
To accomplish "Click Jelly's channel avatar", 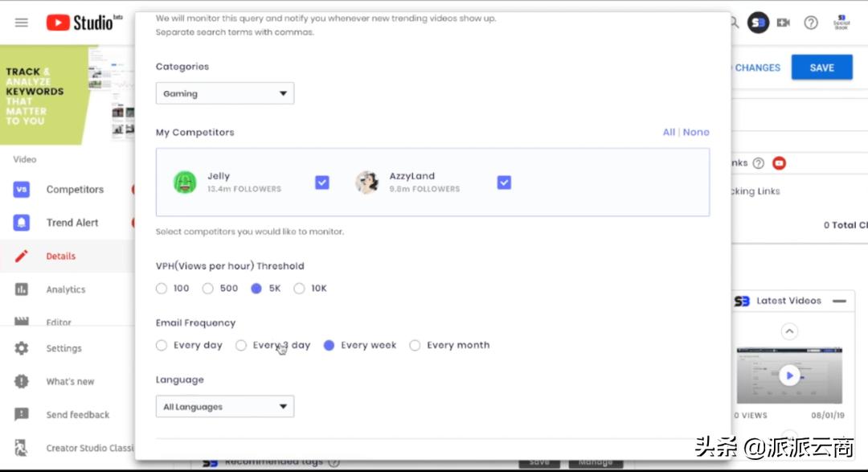I will pos(185,183).
